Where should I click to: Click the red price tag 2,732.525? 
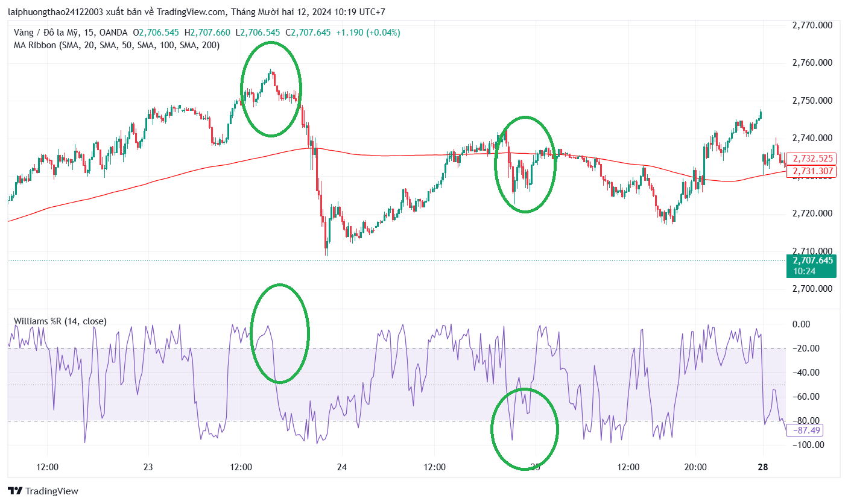coord(812,159)
